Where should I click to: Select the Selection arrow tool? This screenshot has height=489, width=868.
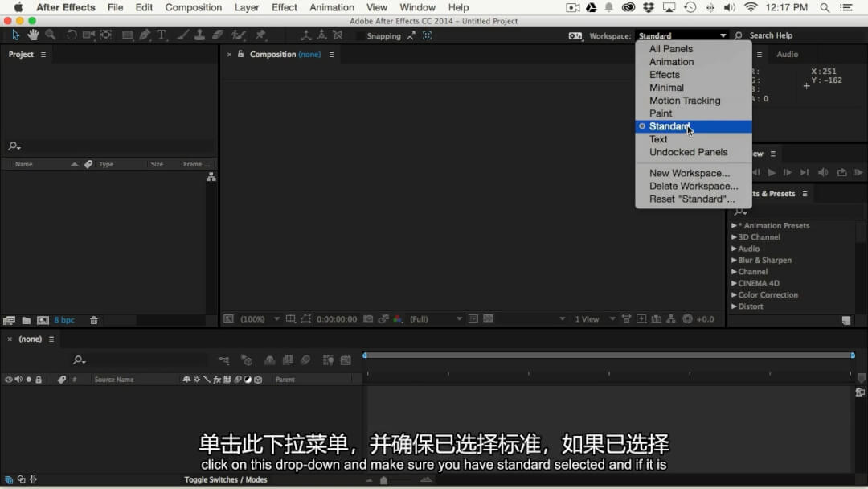pos(15,35)
